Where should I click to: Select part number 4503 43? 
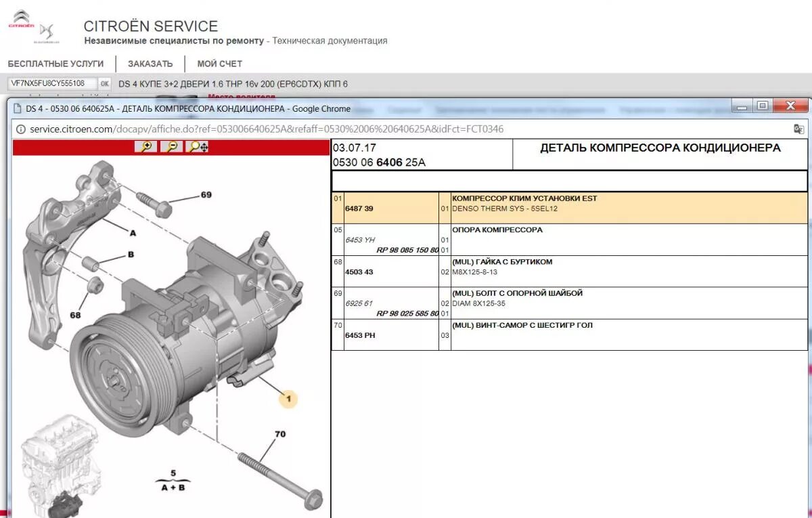[x=359, y=272]
